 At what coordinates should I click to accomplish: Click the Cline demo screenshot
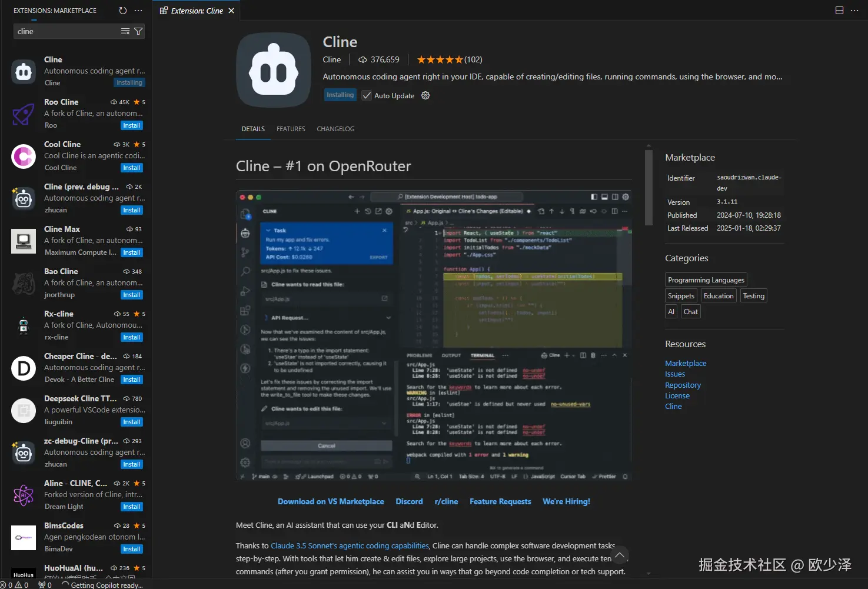[434, 335]
